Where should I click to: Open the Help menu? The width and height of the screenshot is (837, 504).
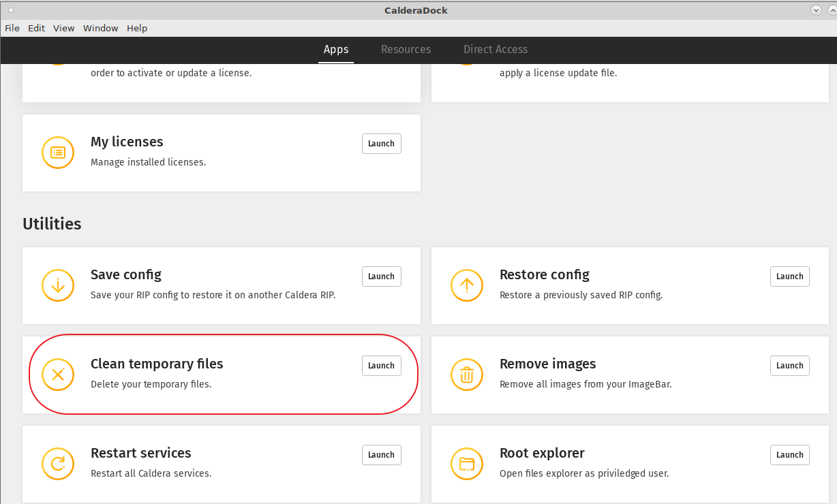click(x=137, y=29)
